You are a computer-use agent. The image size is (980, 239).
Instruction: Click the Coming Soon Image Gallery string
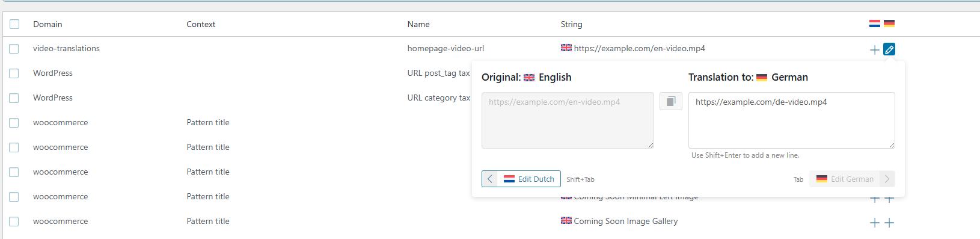click(626, 221)
